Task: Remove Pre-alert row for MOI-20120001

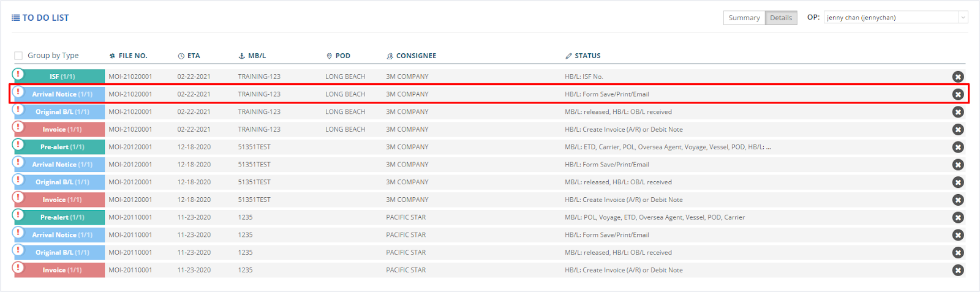Action: (958, 147)
